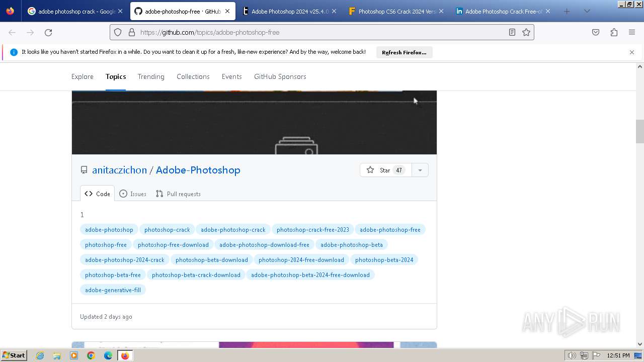Screen dimensions: 644x362
Task: Open the GitHub Sponsors navigation link
Action: click(280, 76)
